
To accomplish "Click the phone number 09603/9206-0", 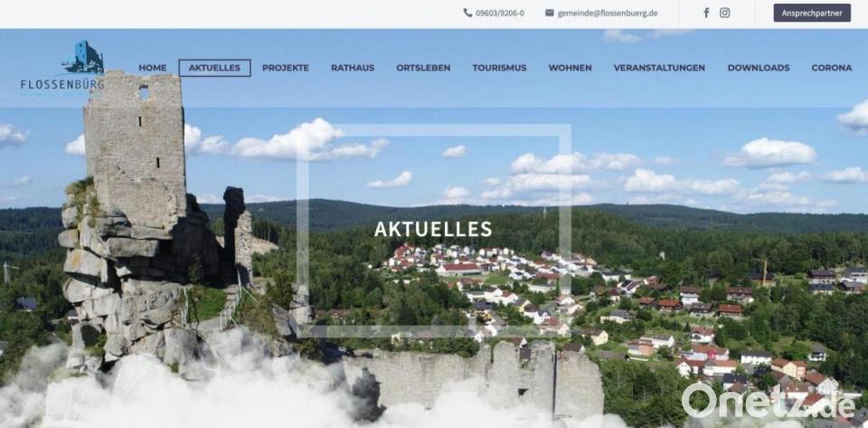I will (500, 13).
